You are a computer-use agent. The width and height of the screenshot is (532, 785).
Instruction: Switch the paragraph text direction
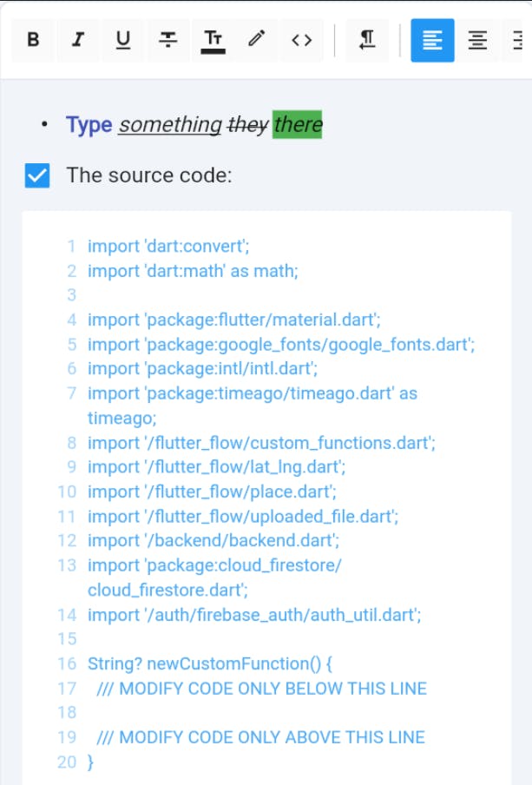click(x=367, y=40)
